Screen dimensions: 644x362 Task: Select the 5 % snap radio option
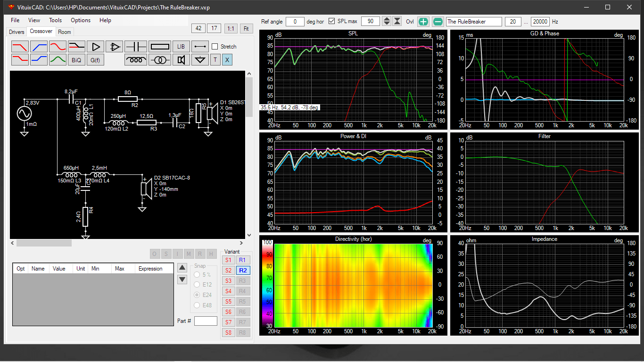[x=197, y=274]
